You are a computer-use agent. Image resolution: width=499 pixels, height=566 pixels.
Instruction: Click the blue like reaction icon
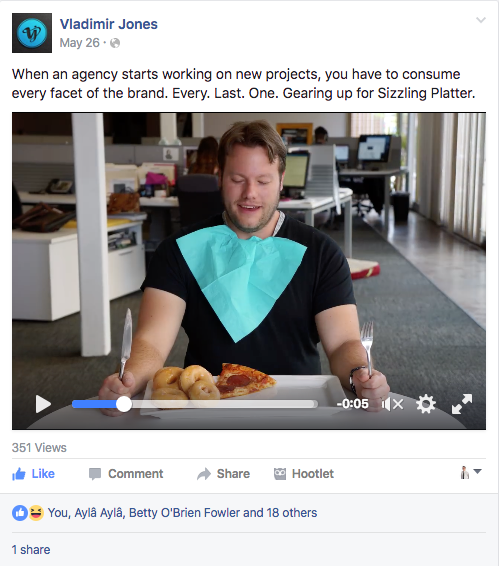tap(20, 513)
